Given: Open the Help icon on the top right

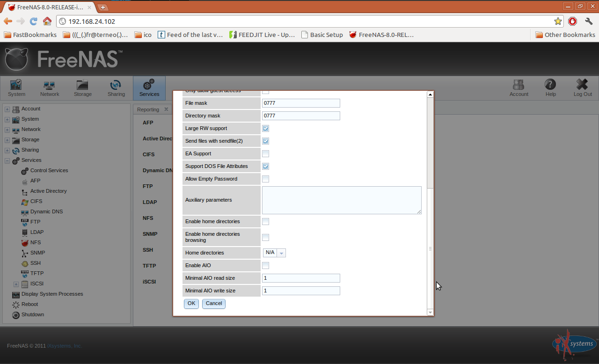Looking at the screenshot, I should (x=550, y=88).
